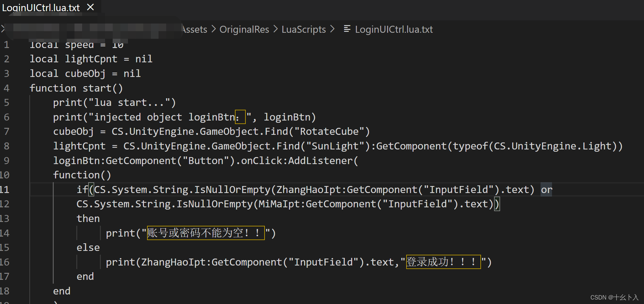Click the "then" keyword on line 13

tap(88, 218)
